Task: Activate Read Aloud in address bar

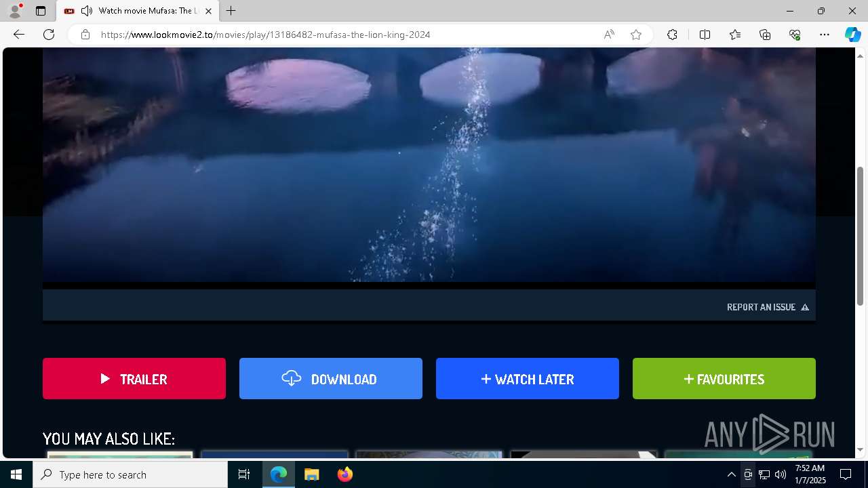Action: (609, 35)
